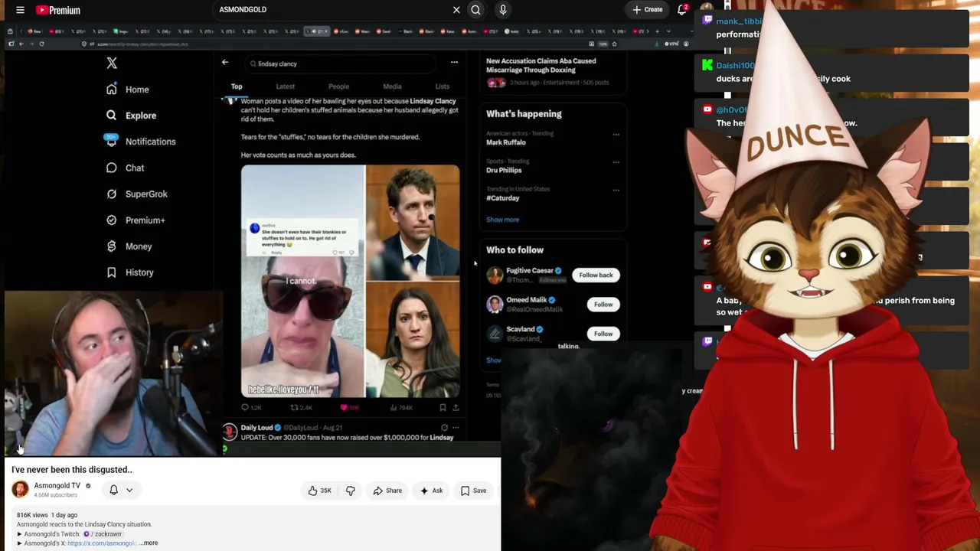Start voice search with microphone icon
The width and height of the screenshot is (980, 551).
click(x=503, y=10)
